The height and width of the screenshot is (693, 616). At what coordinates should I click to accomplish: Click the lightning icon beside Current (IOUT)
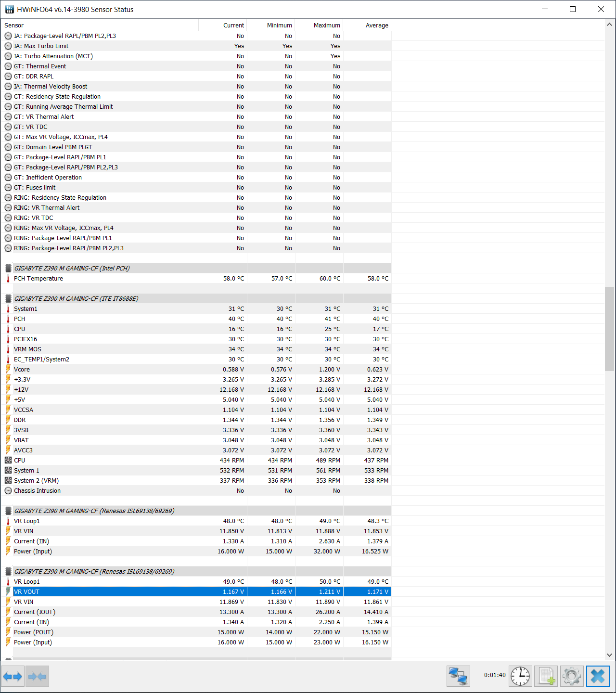point(8,612)
